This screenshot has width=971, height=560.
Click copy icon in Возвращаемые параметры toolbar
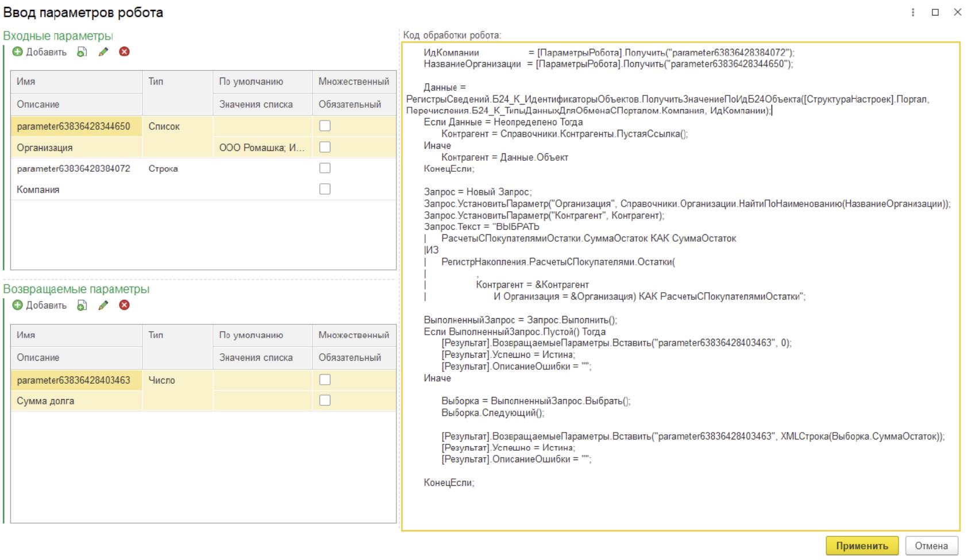[x=82, y=306]
